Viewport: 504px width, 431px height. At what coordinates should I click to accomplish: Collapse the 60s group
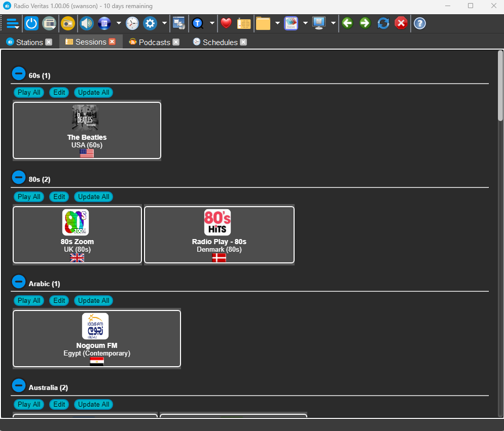18,74
